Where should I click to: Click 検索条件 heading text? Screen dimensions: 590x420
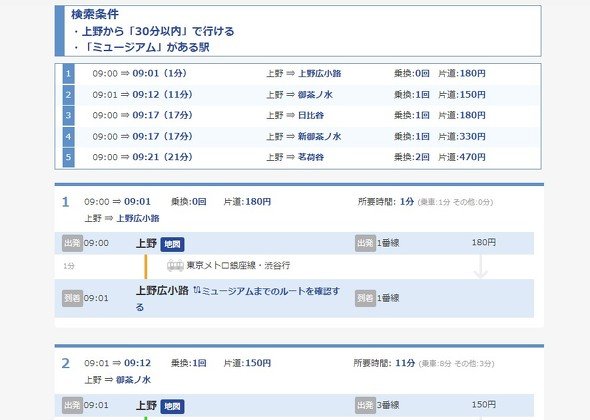[95, 14]
